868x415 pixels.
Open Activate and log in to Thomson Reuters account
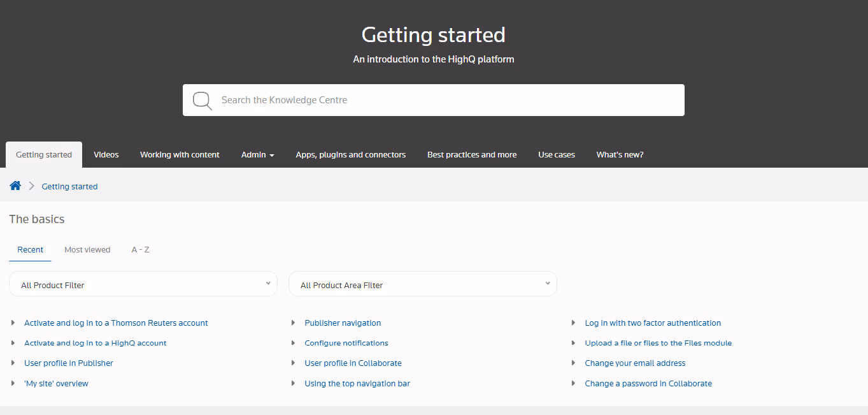(116, 323)
